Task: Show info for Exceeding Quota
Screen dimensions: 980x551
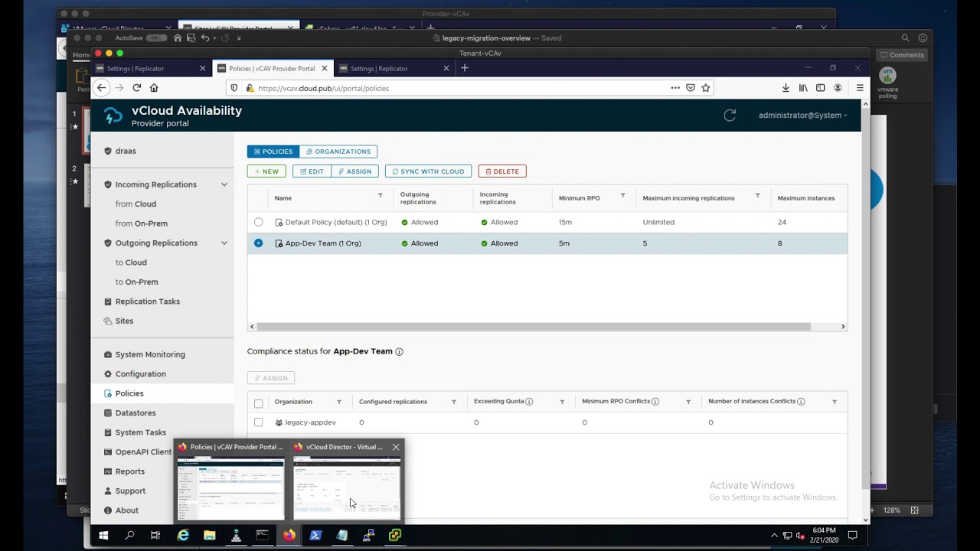Action: click(x=529, y=402)
